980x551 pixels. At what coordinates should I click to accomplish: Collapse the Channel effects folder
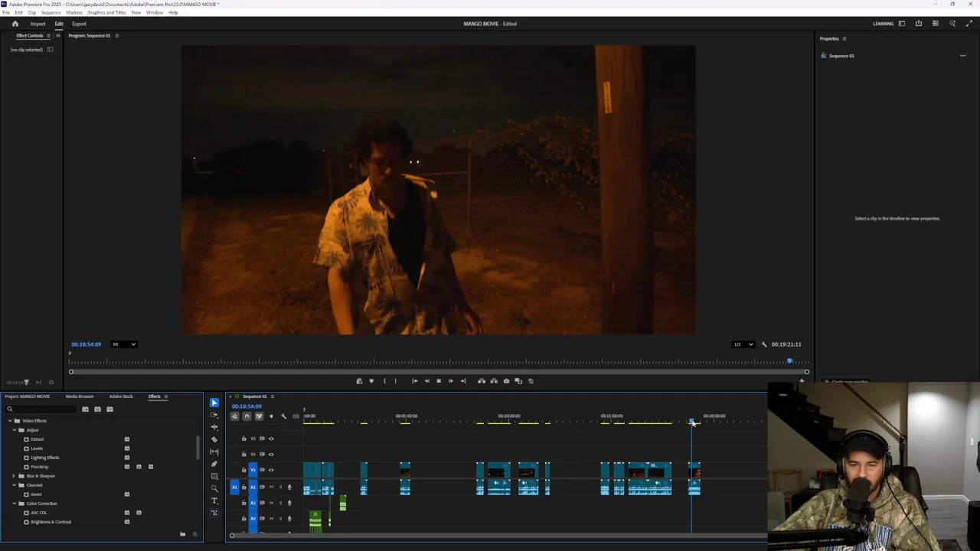[14, 485]
